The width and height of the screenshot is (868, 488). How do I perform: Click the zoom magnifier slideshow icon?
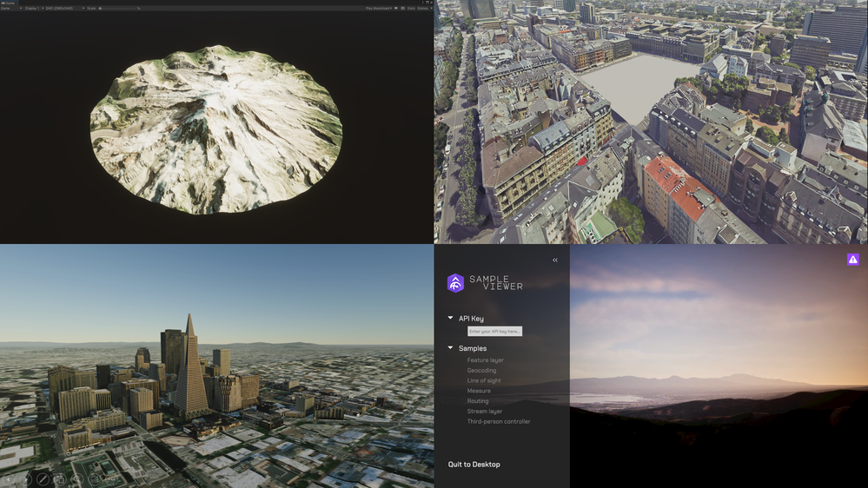[x=77, y=479]
